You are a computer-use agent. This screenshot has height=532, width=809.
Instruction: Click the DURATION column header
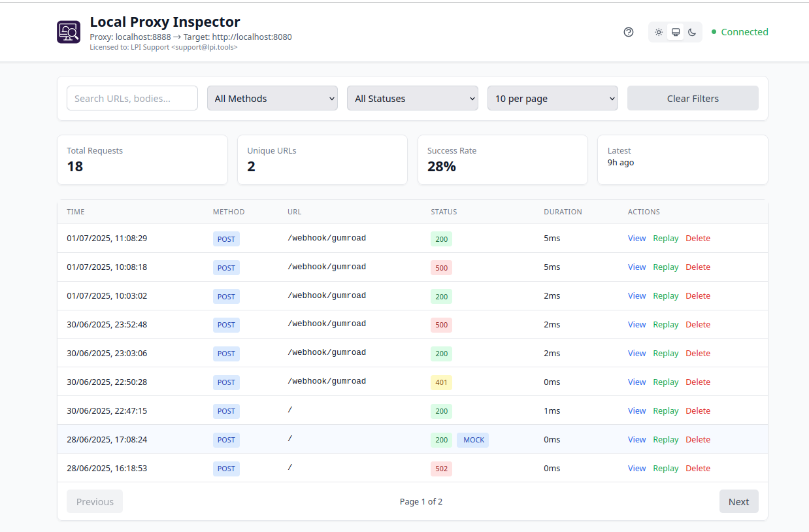[563, 212]
